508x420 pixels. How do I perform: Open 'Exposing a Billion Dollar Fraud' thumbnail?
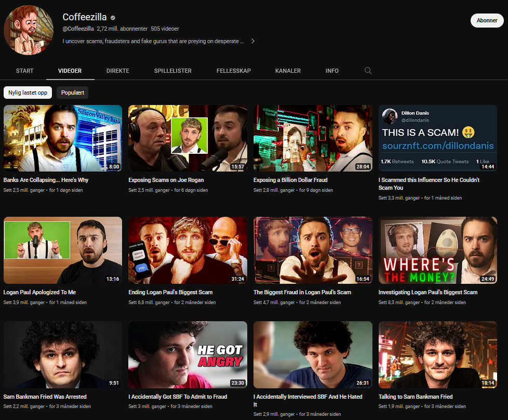point(313,138)
